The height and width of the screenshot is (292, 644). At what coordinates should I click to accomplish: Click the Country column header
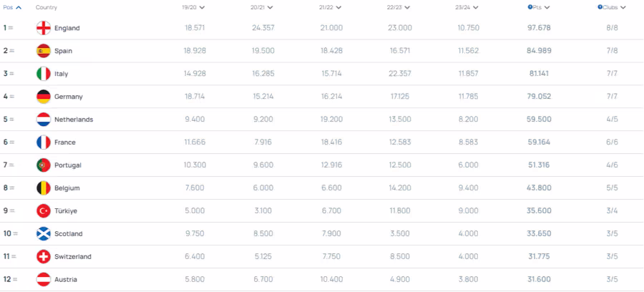click(47, 7)
